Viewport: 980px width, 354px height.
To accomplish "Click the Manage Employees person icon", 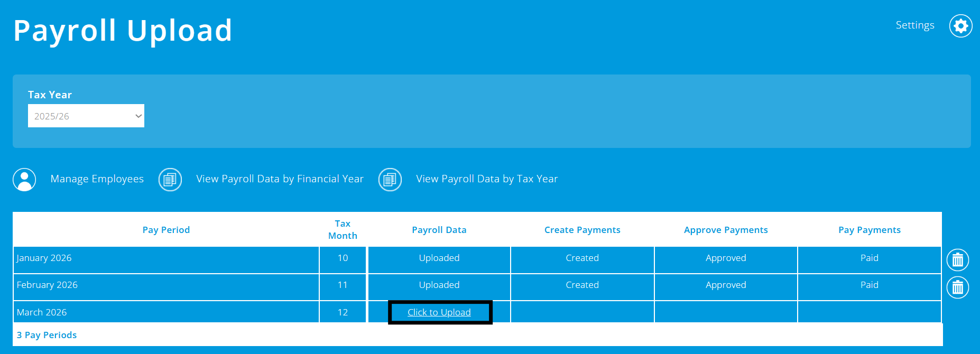I will (x=24, y=180).
